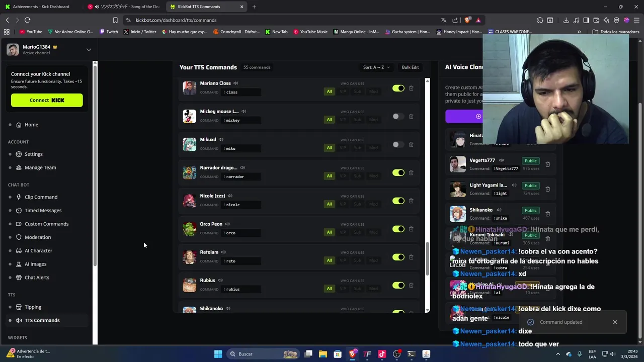Viewport: 644px width, 362px height.
Task: Open Home in the sidebar
Action: [31, 125]
